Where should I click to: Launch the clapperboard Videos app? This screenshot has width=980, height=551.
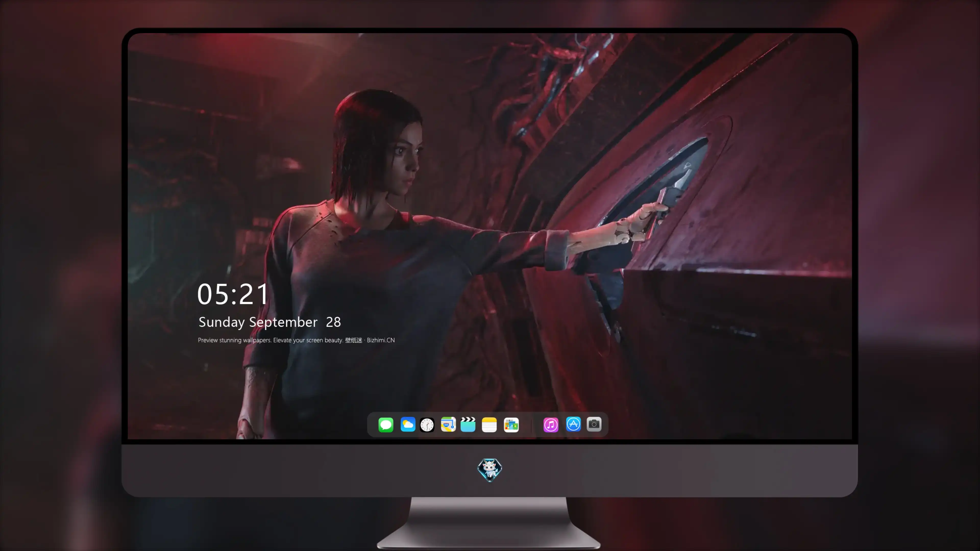pos(468,424)
